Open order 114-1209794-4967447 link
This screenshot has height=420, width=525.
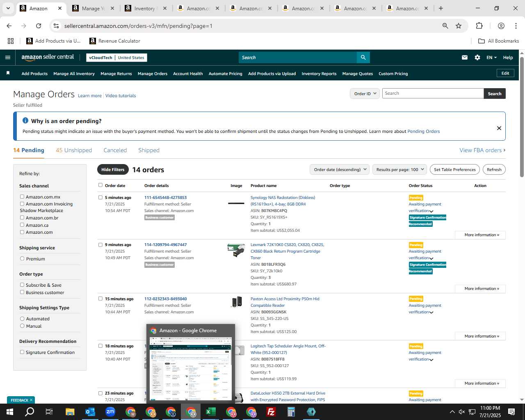click(x=165, y=245)
